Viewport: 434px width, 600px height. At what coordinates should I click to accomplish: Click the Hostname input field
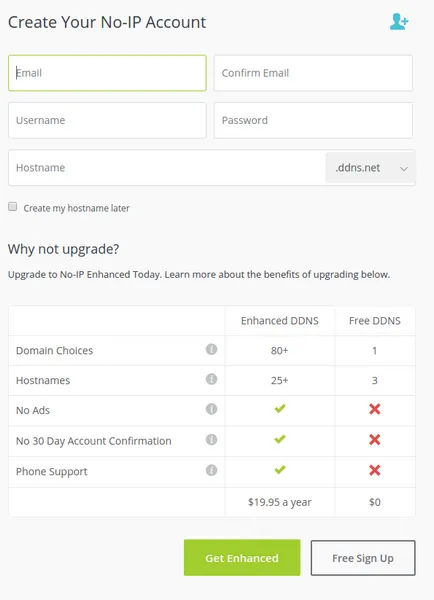(x=167, y=168)
